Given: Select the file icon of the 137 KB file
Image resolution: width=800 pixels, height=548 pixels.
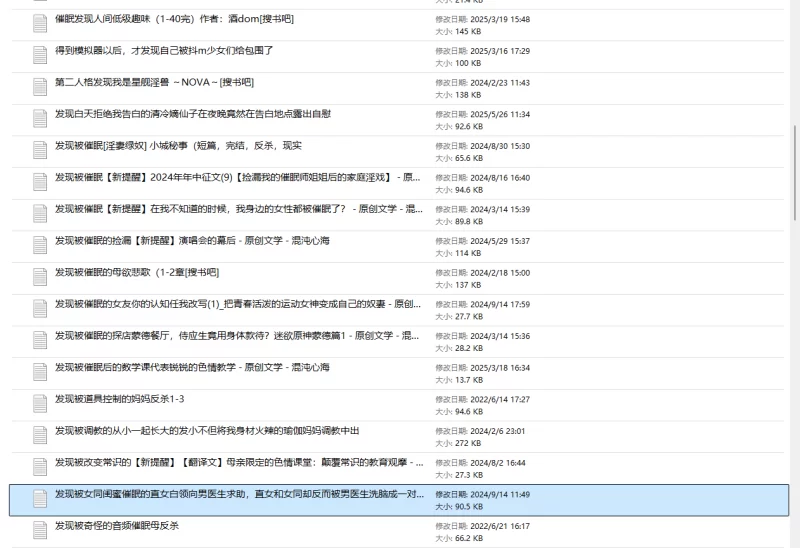Looking at the screenshot, I should coord(40,277).
